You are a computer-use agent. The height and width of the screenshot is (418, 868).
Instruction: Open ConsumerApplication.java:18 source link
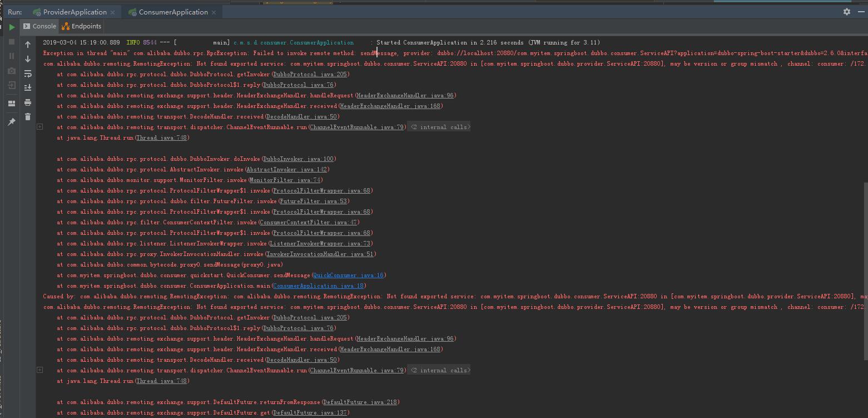(x=319, y=286)
